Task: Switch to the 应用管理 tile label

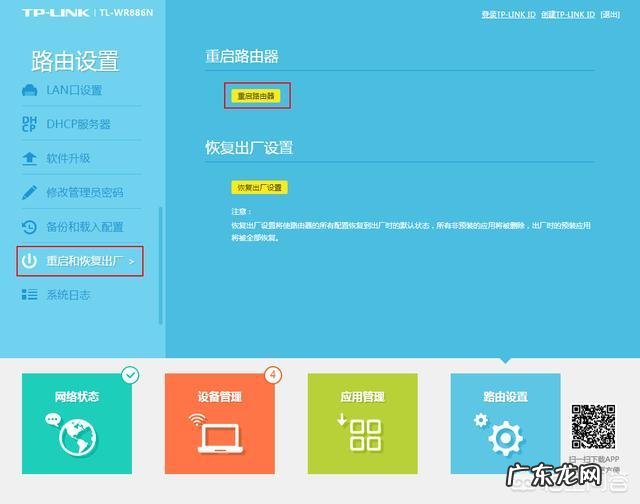Action: tap(363, 396)
